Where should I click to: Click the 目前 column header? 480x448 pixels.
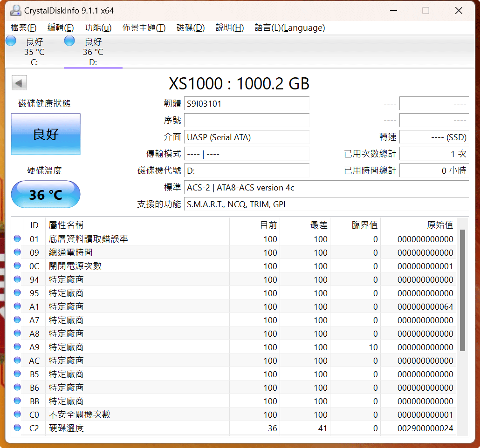255,225
